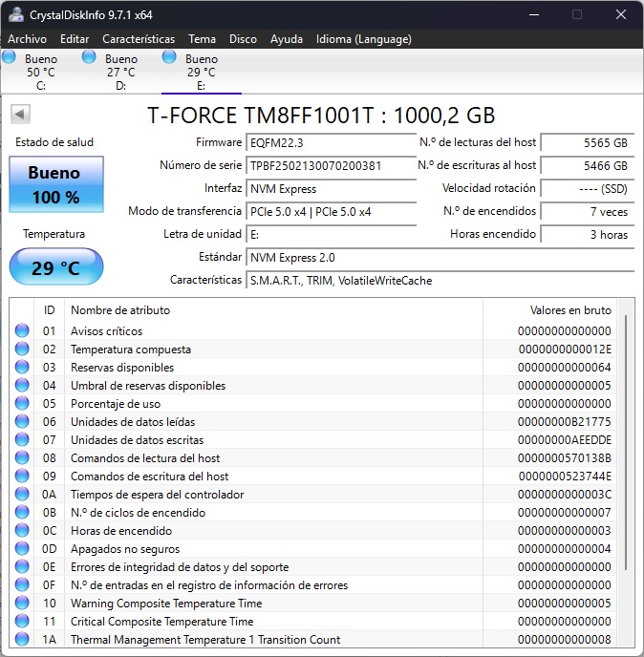Click the Bueno 100 % health status button
644x657 pixels.
54,184
